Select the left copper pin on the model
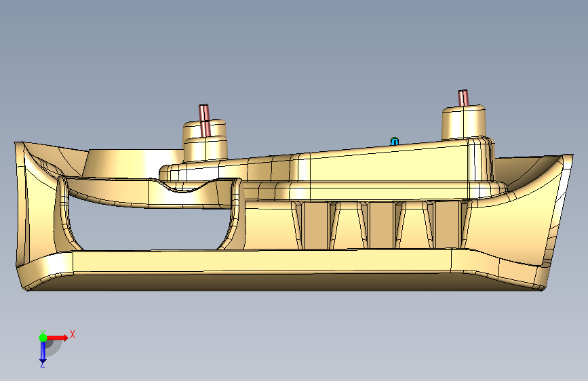 click(205, 120)
